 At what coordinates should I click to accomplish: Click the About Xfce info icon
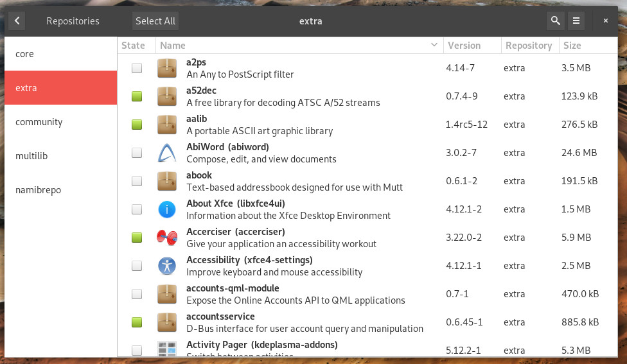167,209
